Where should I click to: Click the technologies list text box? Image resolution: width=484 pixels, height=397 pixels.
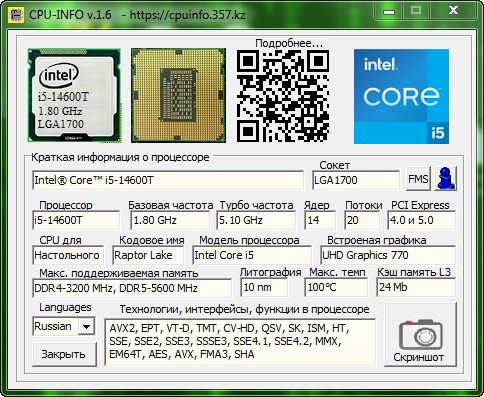pyautogui.click(x=240, y=342)
